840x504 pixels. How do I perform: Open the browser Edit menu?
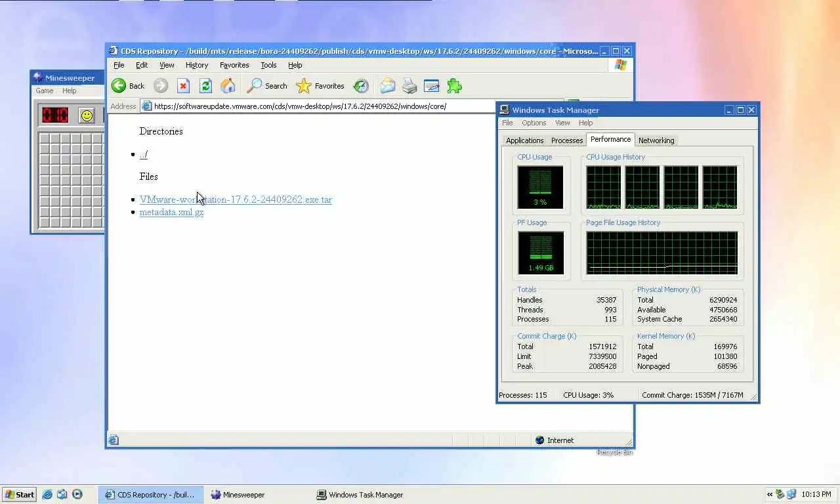142,65
